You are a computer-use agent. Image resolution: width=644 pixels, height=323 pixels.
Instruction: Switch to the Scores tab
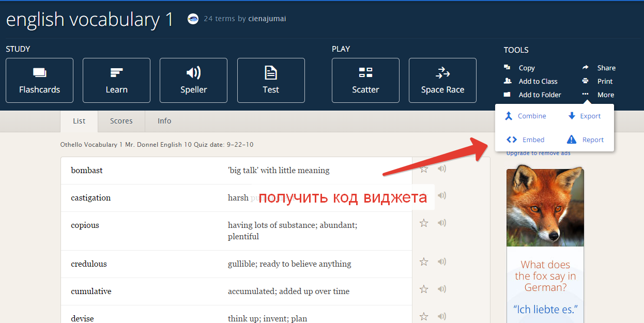pyautogui.click(x=121, y=121)
